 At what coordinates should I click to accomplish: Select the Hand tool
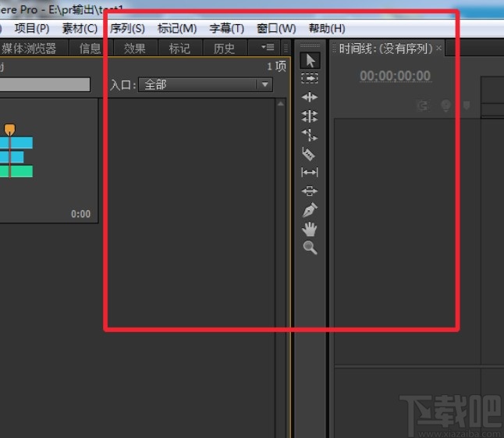point(310,230)
